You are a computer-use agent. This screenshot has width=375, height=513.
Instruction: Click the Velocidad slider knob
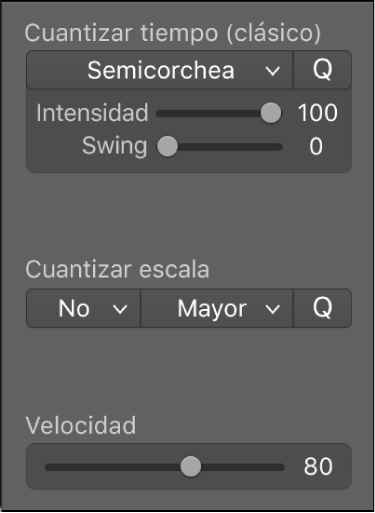[x=191, y=466]
